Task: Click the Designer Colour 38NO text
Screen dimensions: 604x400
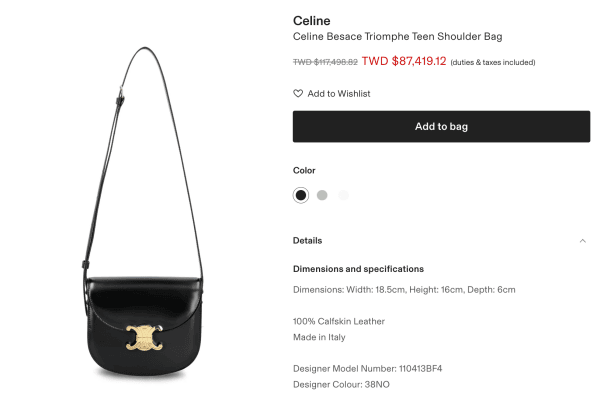Action: pyautogui.click(x=341, y=385)
